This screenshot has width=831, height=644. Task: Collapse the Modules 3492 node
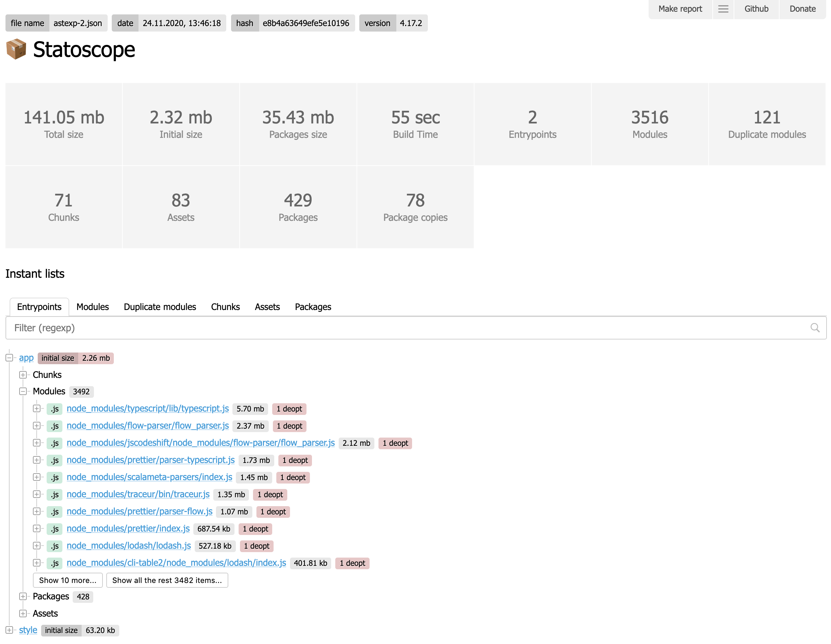[x=23, y=391]
